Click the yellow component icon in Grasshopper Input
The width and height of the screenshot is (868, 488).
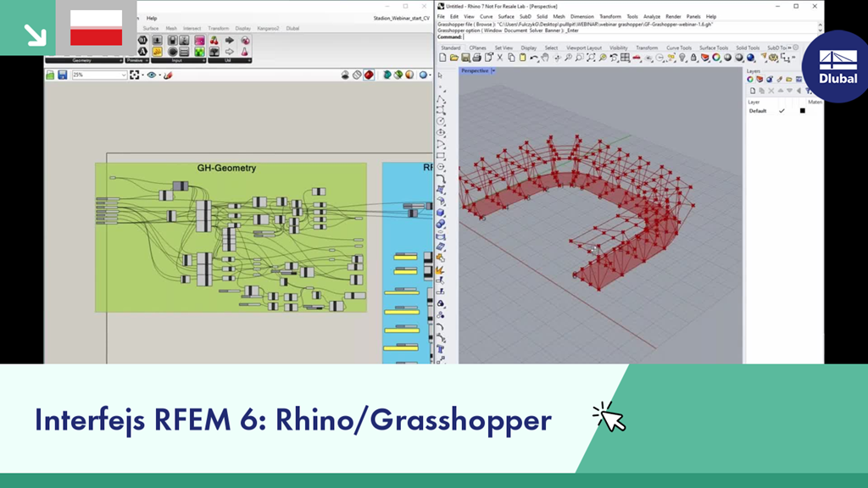pyautogui.click(x=157, y=52)
